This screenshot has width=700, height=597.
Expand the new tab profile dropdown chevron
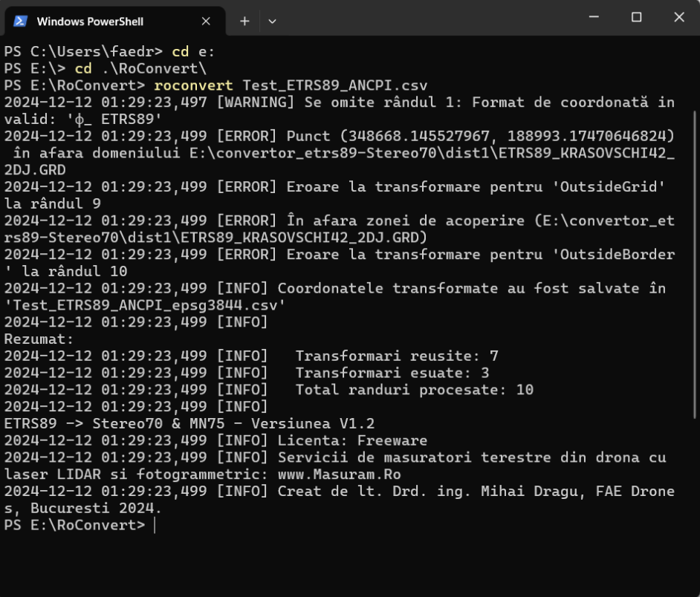(272, 22)
